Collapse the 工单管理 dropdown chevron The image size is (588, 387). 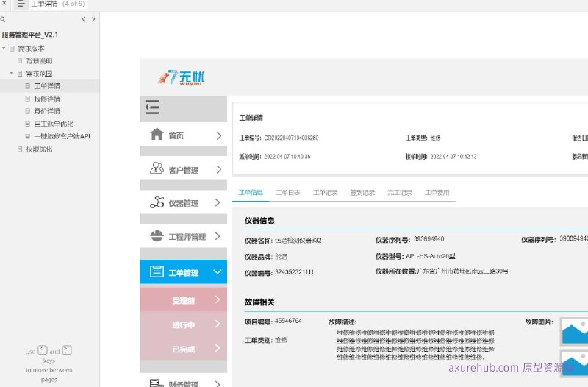click(218, 271)
